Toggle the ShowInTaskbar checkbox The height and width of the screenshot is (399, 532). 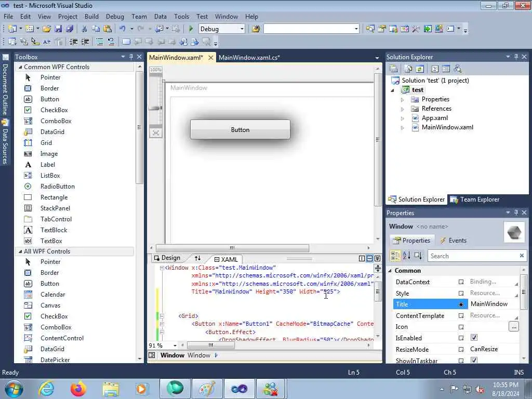(x=474, y=360)
